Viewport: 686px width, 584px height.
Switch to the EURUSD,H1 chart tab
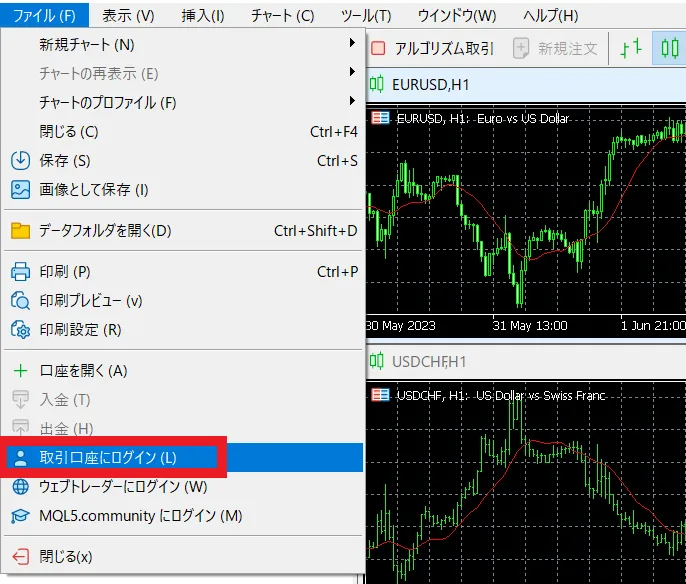pyautogui.click(x=526, y=84)
